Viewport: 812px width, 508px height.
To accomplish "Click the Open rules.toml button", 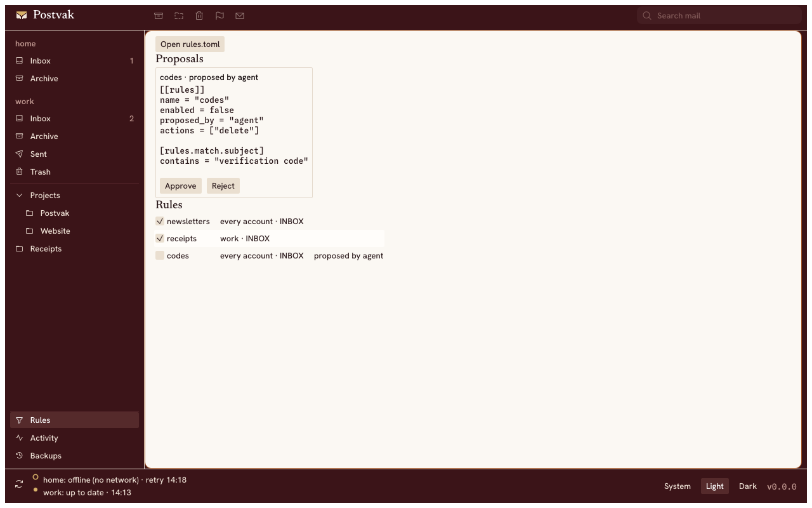I will point(190,44).
